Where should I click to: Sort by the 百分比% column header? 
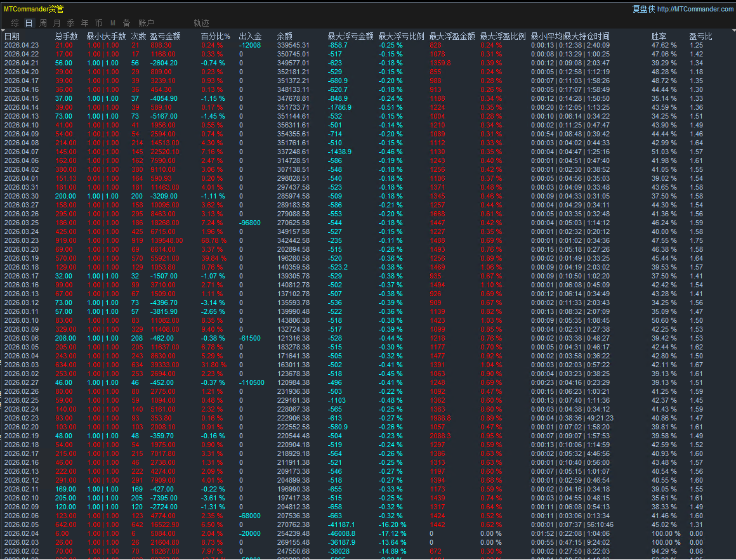point(216,36)
